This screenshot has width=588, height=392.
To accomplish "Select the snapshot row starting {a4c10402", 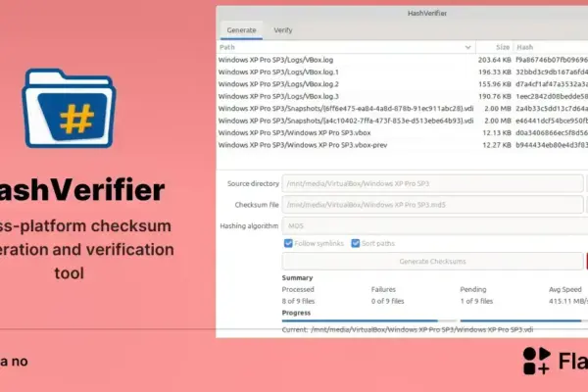I will [402, 121].
